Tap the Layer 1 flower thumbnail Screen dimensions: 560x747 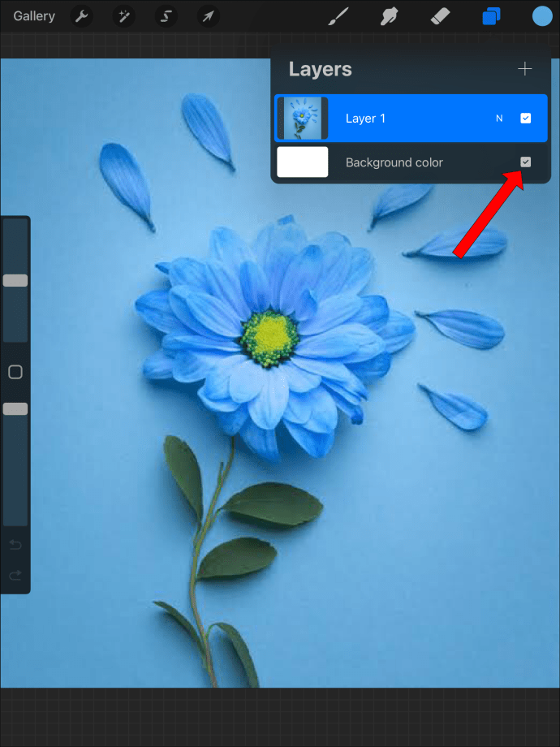(x=303, y=119)
